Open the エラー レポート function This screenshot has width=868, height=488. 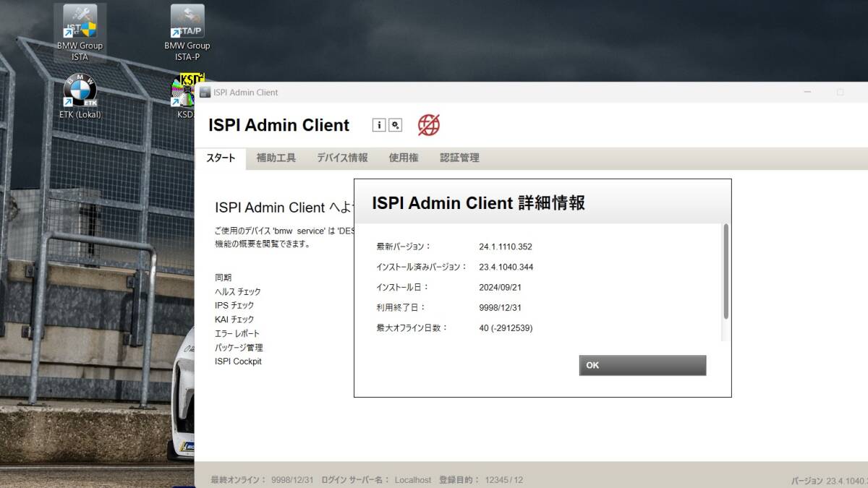coord(237,333)
